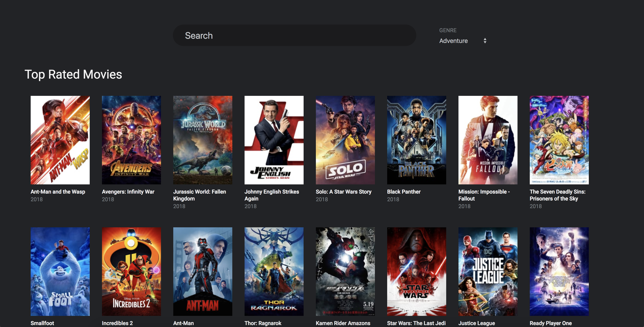Screen dimensions: 644x327
Task: Click Johnny English Strikes Again poster
Action: [x=274, y=140]
